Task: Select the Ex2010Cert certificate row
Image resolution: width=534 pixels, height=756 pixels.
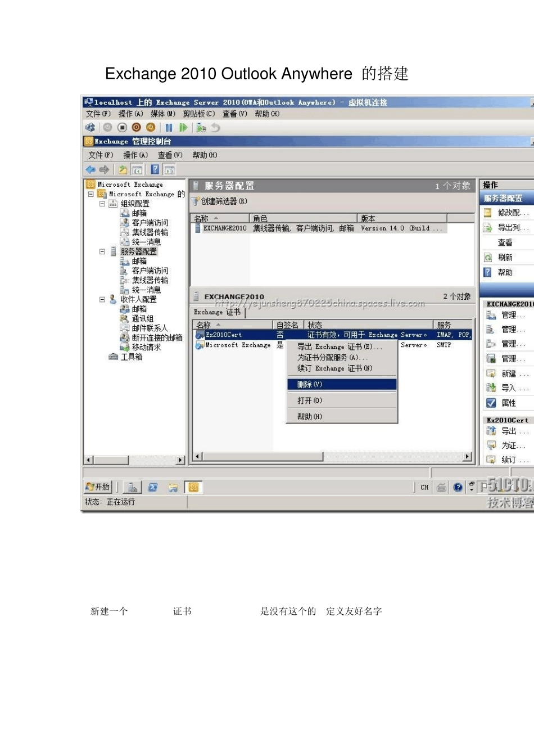Action: [332, 335]
